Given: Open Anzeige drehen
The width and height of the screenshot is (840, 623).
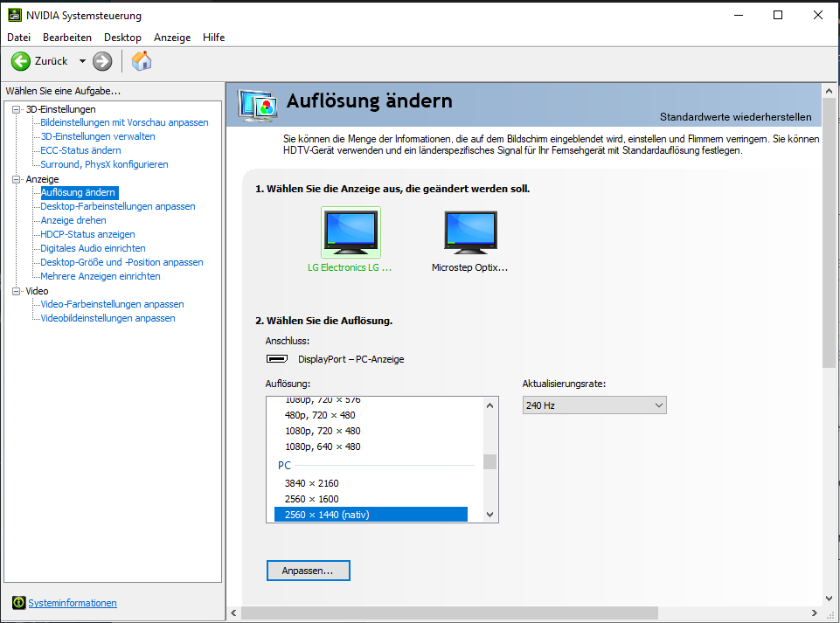Looking at the screenshot, I should (73, 220).
